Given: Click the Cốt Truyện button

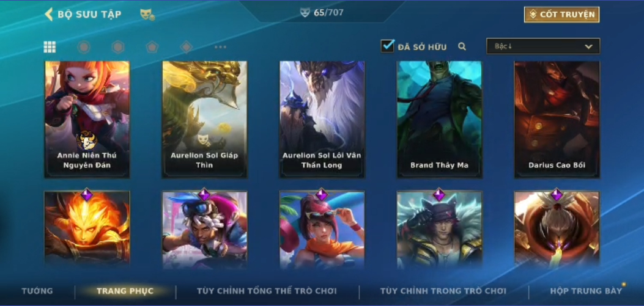Looking at the screenshot, I should click(x=561, y=15).
